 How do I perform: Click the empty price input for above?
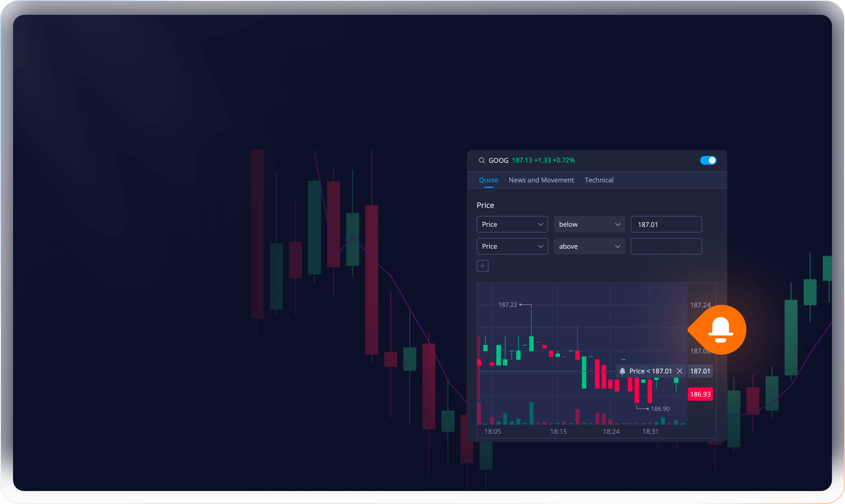tap(666, 246)
